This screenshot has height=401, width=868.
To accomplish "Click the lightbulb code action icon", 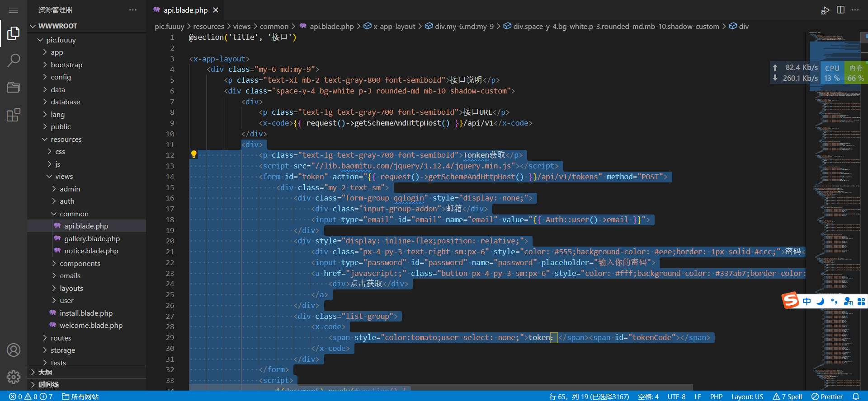I will (x=194, y=154).
